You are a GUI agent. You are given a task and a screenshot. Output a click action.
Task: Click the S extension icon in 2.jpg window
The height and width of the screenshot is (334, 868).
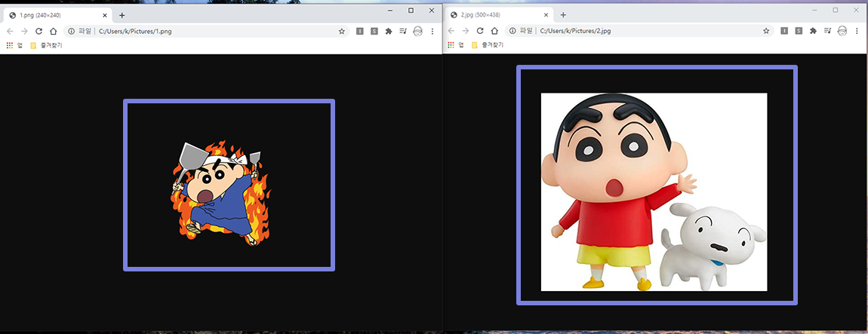[x=799, y=31]
